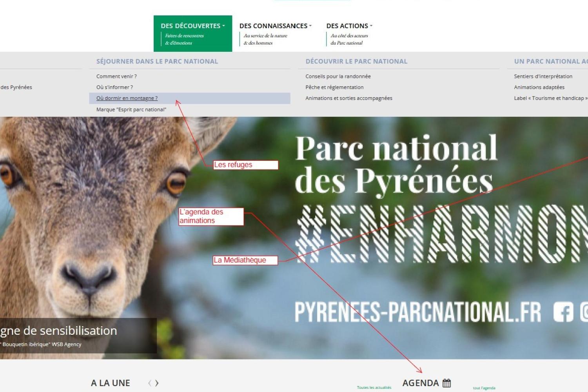
Task: Click Découvrir le parc national heading
Action: click(x=356, y=62)
